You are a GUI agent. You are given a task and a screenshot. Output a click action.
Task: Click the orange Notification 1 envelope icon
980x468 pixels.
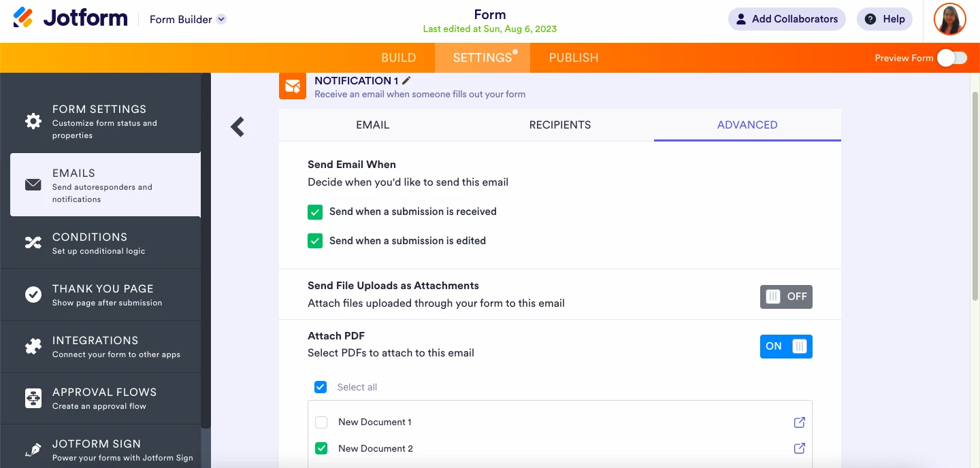coord(292,86)
